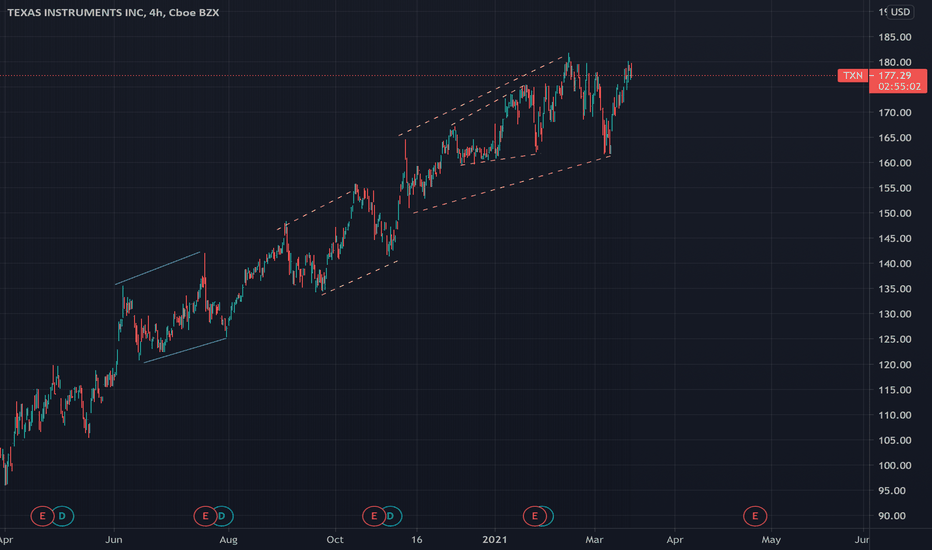
Task: Click the 125.00 price axis label
Action: pos(895,339)
